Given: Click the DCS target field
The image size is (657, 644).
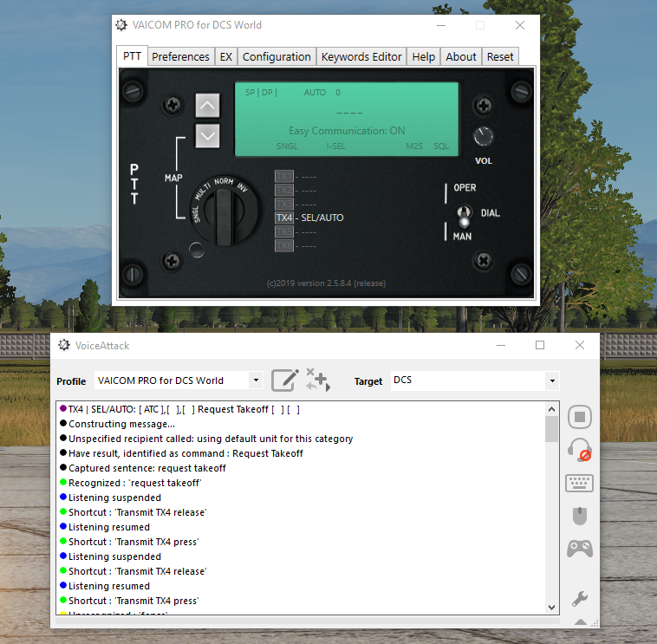Looking at the screenshot, I should pos(475,381).
